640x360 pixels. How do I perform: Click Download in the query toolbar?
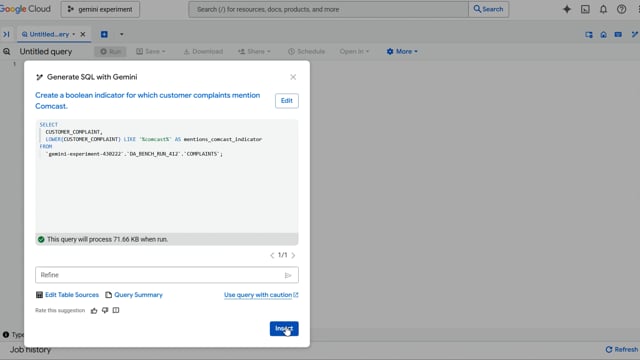tap(203, 51)
